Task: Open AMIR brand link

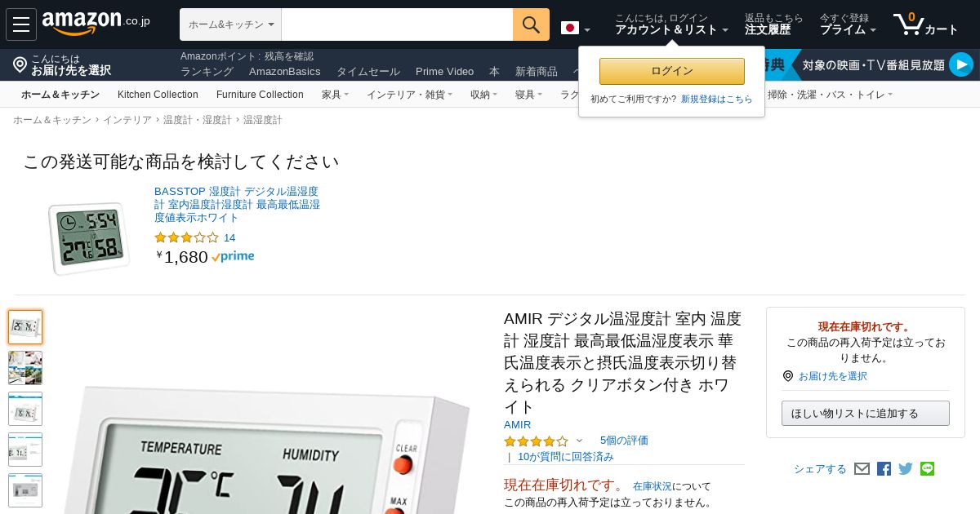Action: (517, 424)
